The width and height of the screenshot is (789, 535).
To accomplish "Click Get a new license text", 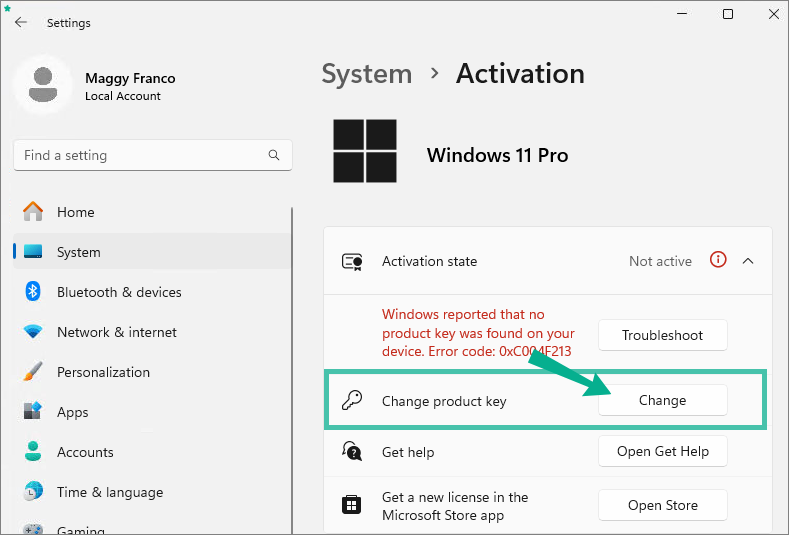I will tap(455, 506).
